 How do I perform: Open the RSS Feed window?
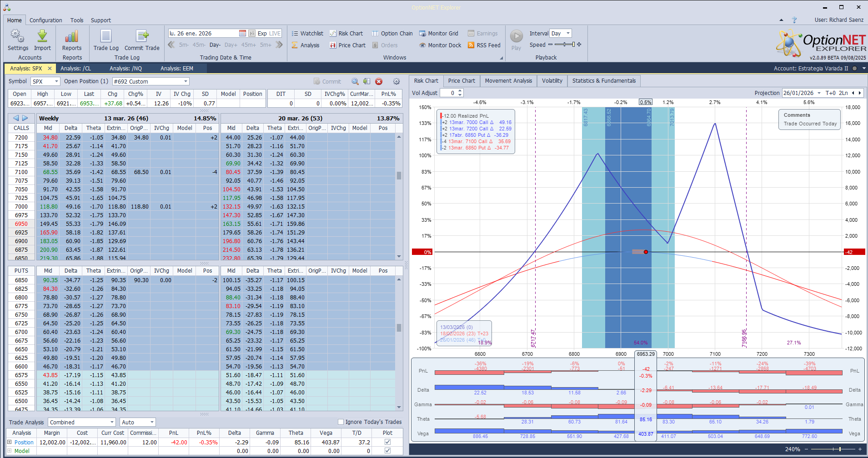[x=484, y=45]
